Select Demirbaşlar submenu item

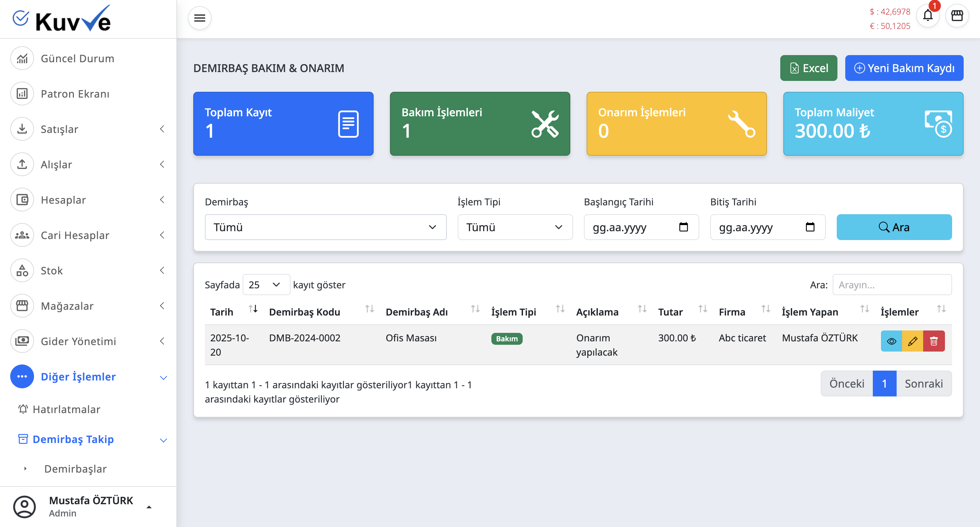75,469
